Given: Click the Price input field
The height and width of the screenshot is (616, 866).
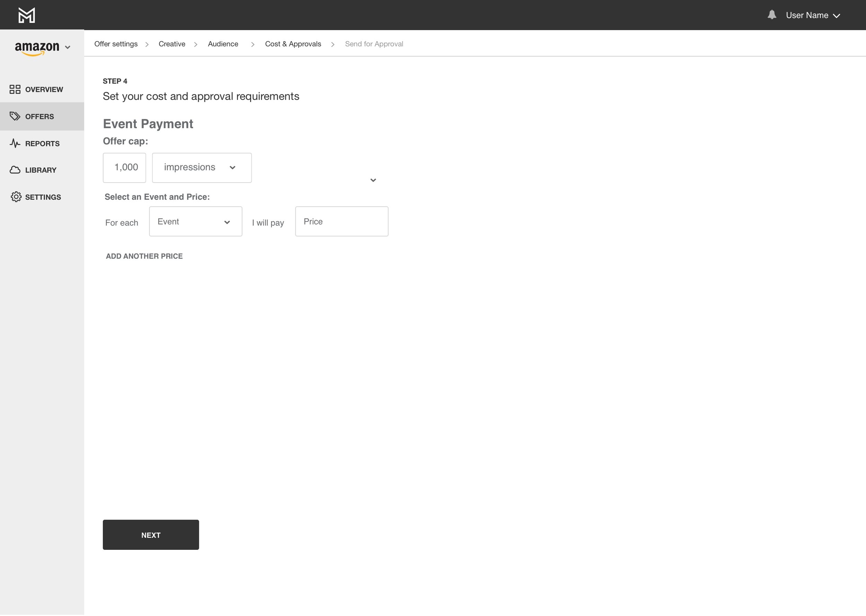Looking at the screenshot, I should tap(342, 221).
